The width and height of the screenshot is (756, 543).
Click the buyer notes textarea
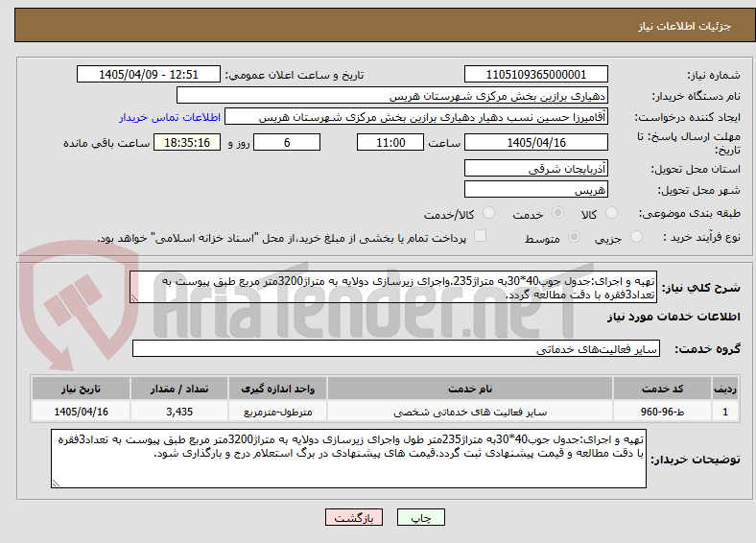[x=348, y=459]
